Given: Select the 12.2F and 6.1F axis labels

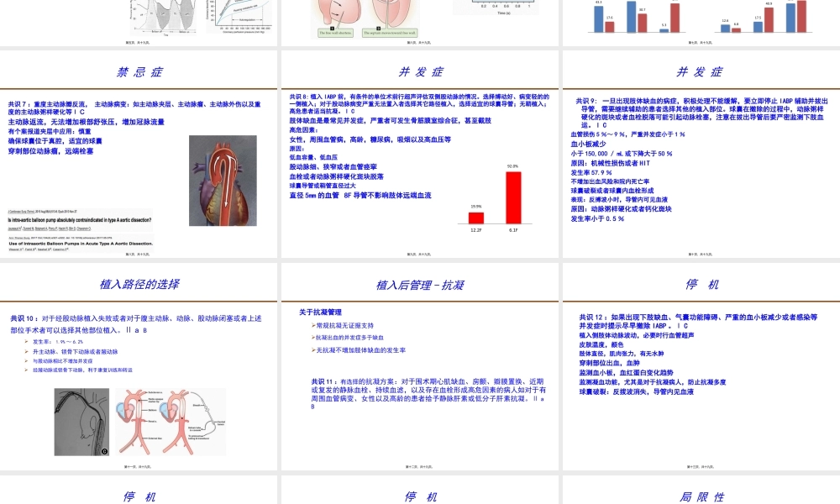Looking at the screenshot, I should pyautogui.click(x=494, y=229).
